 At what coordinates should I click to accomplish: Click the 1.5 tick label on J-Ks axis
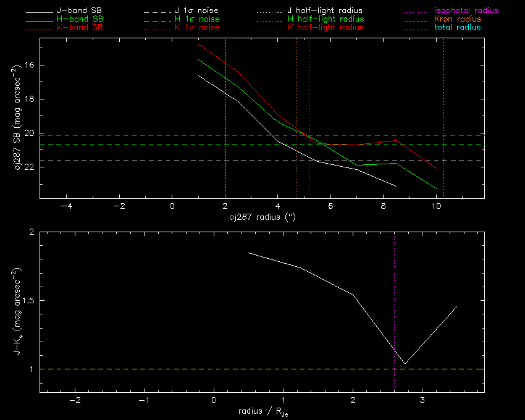coord(26,301)
